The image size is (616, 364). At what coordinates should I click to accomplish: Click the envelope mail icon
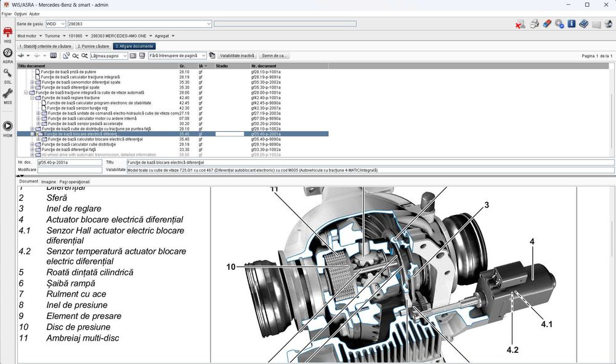(x=596, y=25)
